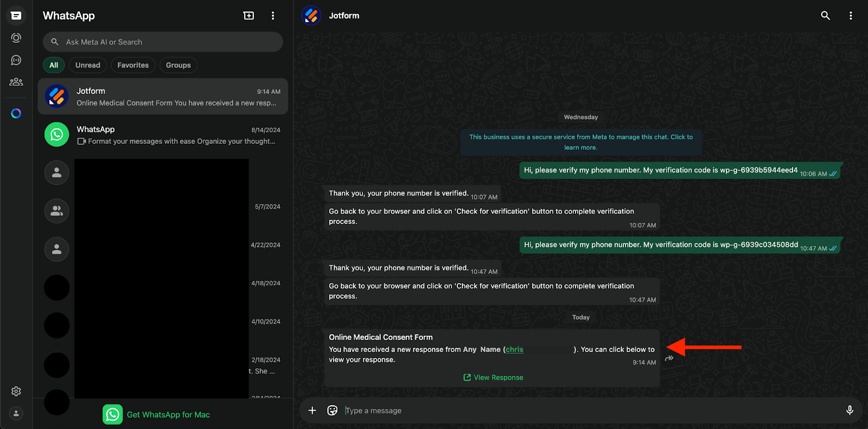Open chat dated 4/10/2024
The width and height of the screenshot is (868, 429).
click(163, 326)
